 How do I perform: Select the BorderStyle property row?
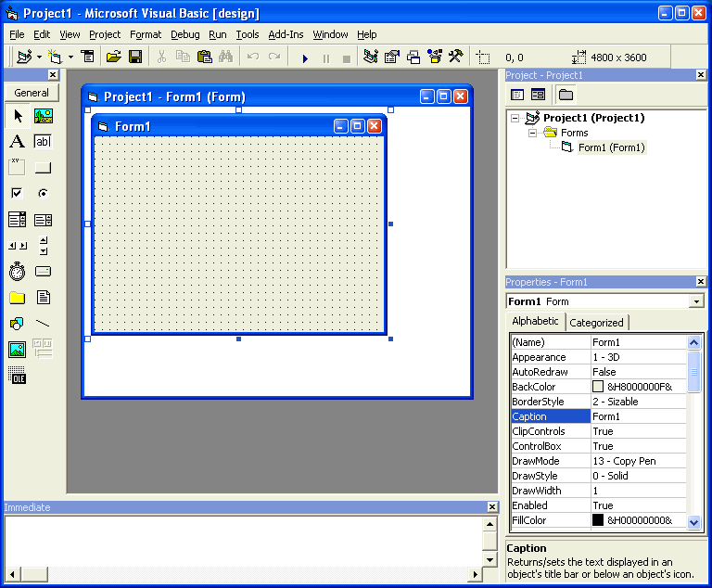(599, 402)
